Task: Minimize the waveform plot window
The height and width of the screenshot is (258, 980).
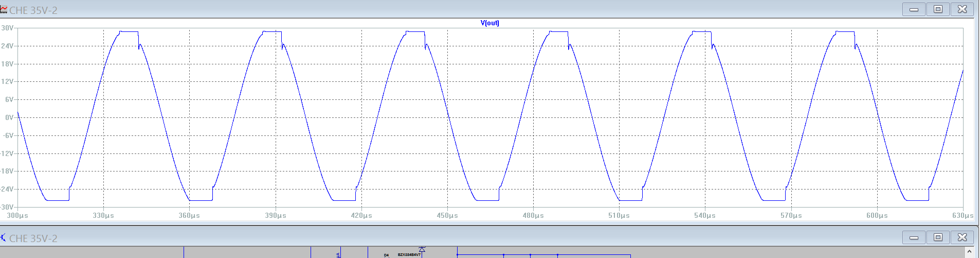Action: [914, 9]
